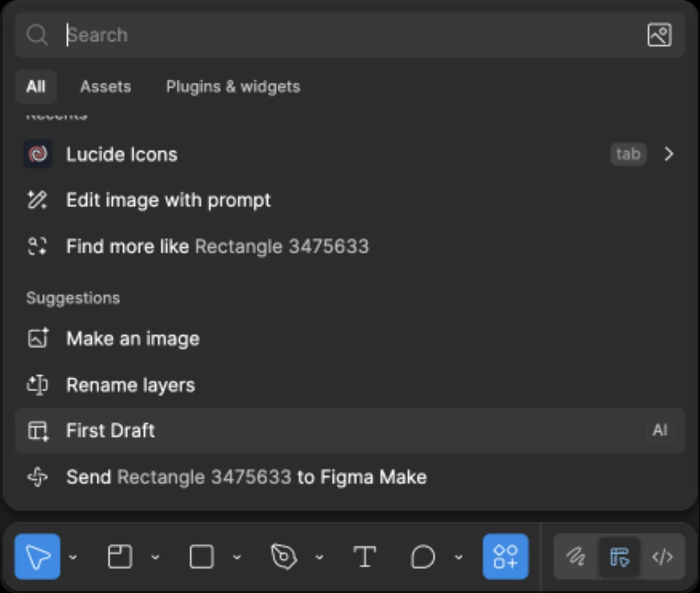Select the Pen tool
The image size is (700, 593).
(284, 557)
